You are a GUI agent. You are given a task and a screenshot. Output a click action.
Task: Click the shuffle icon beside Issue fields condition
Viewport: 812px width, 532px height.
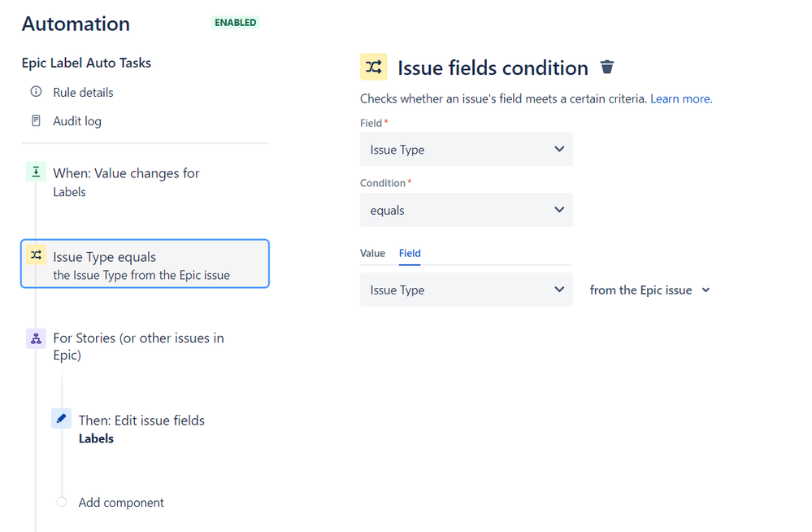373,68
